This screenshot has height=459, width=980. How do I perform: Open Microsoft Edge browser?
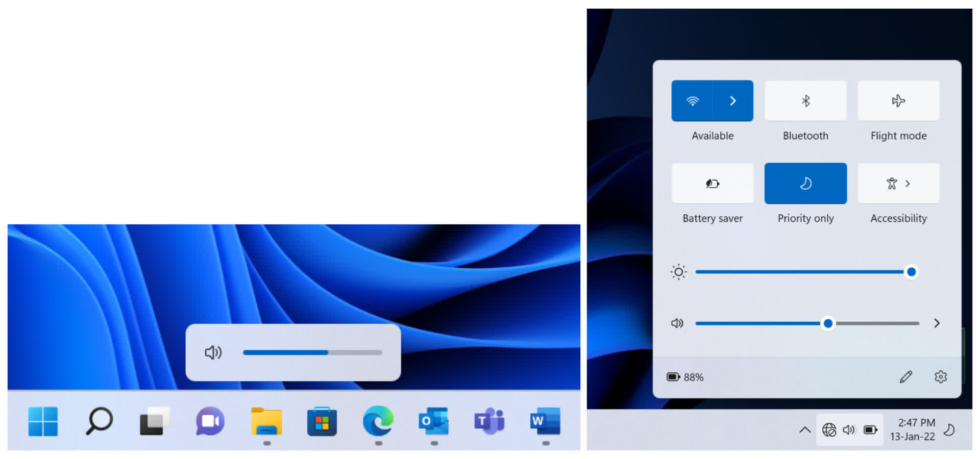coord(378,421)
